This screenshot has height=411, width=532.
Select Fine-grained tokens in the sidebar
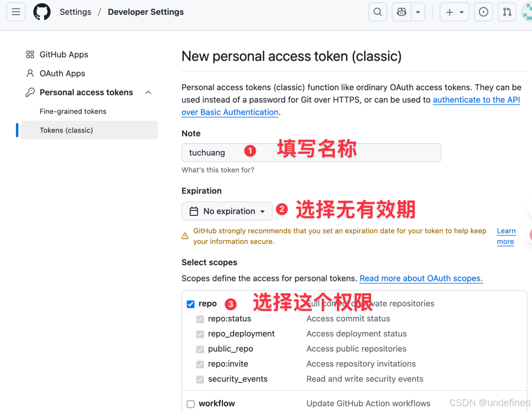72,111
